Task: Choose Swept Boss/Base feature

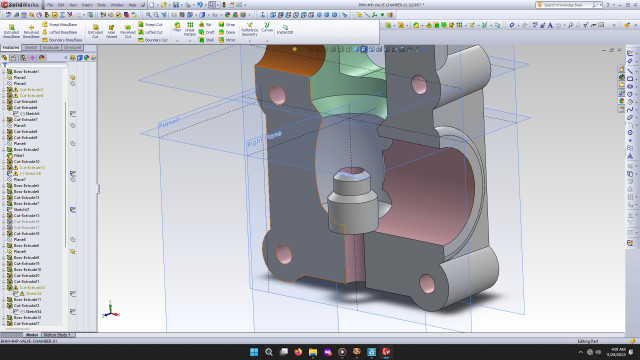Action: pyautogui.click(x=60, y=24)
